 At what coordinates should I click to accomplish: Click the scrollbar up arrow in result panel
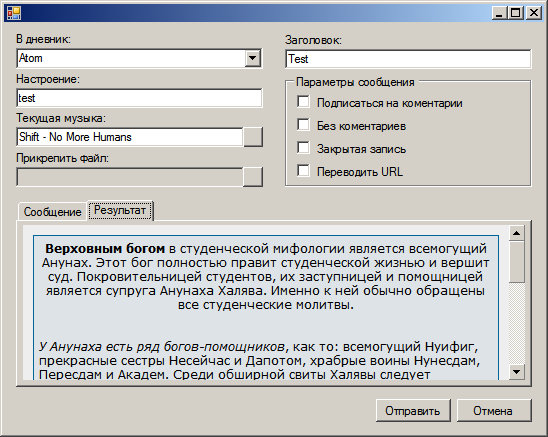517,233
